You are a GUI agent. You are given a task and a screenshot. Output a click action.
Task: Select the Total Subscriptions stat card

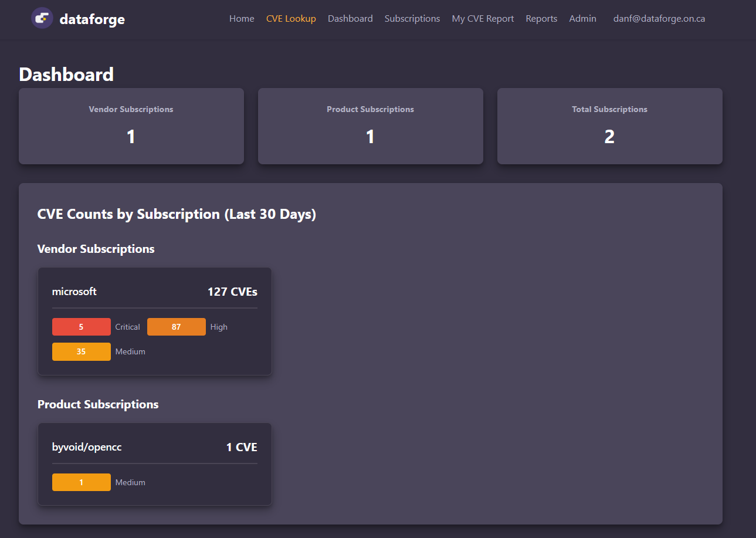tap(609, 126)
